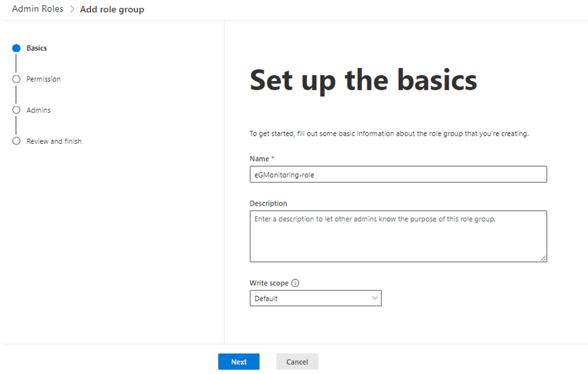Click the Add role group breadcrumb text
This screenshot has height=374, width=588.
112,9
